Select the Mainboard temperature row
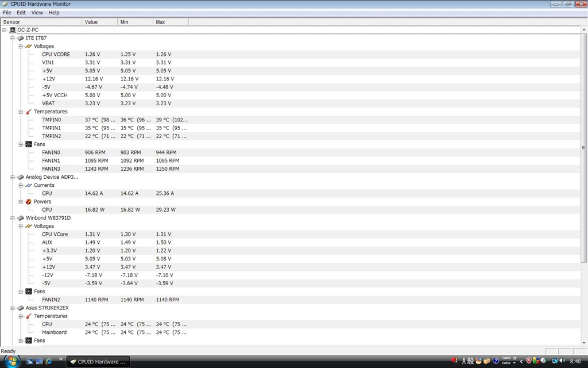The height and width of the screenshot is (368, 588). point(311,332)
